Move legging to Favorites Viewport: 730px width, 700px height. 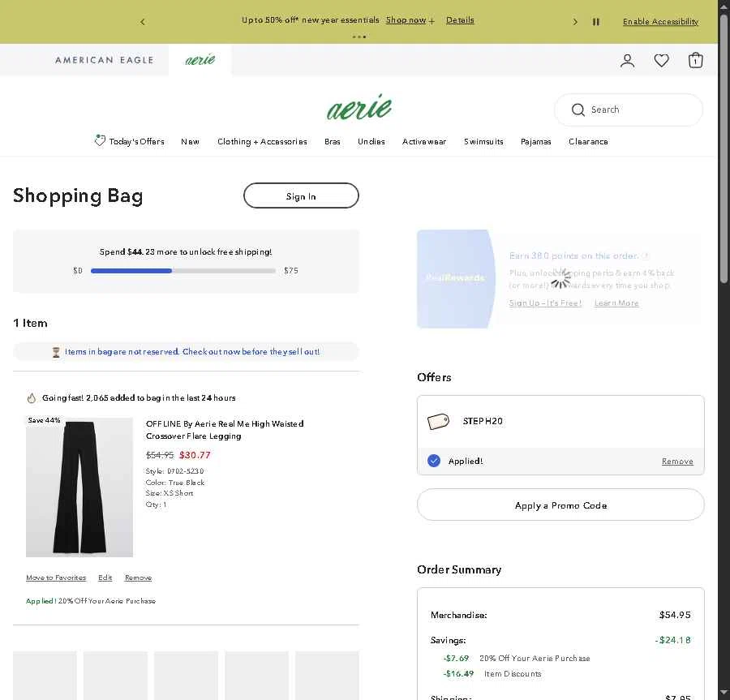click(56, 578)
